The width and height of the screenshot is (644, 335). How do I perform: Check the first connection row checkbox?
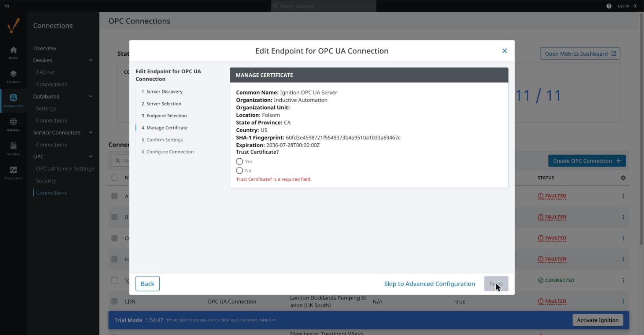tap(114, 196)
